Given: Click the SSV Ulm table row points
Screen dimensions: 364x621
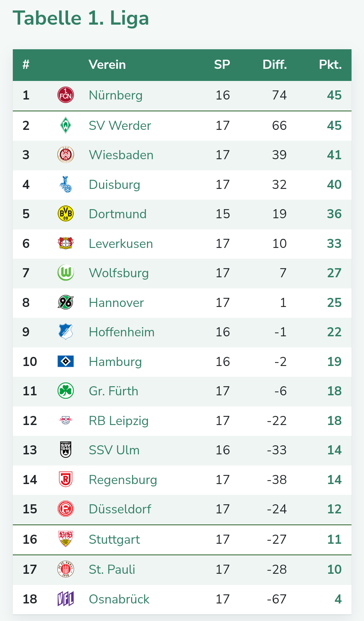Looking at the screenshot, I should tap(334, 450).
